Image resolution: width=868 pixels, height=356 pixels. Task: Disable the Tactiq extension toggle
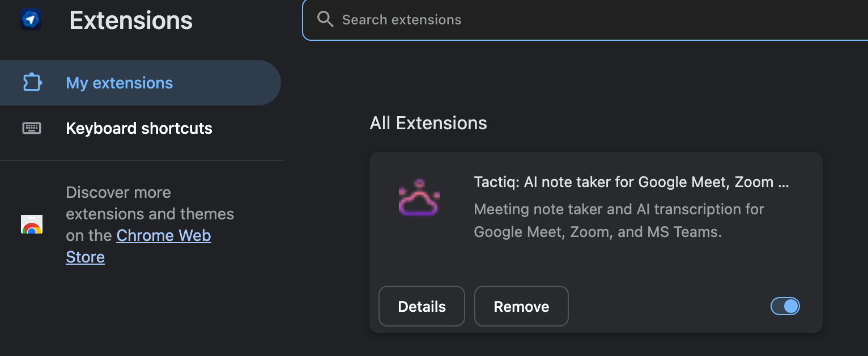point(785,307)
